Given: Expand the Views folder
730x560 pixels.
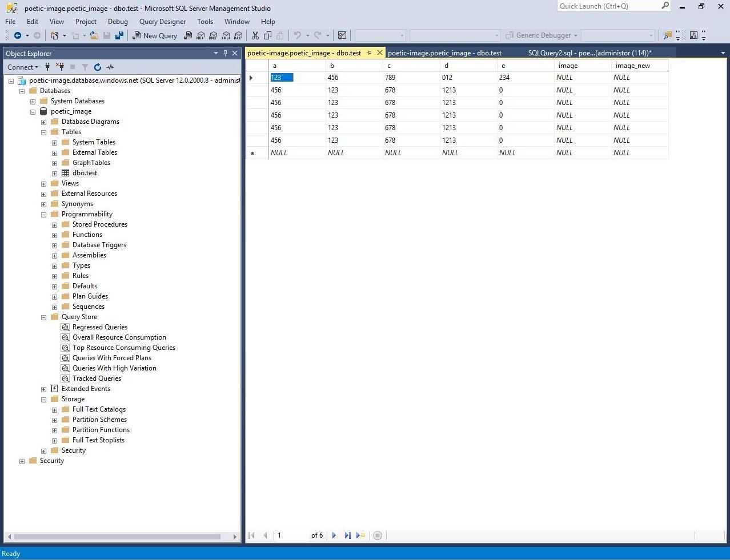Looking at the screenshot, I should coord(43,183).
